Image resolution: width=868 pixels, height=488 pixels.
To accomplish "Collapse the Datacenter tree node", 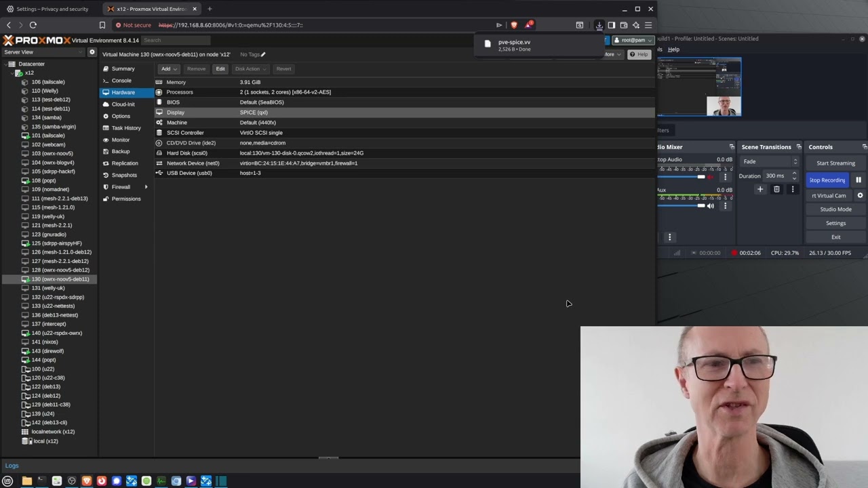I will [x=5, y=64].
